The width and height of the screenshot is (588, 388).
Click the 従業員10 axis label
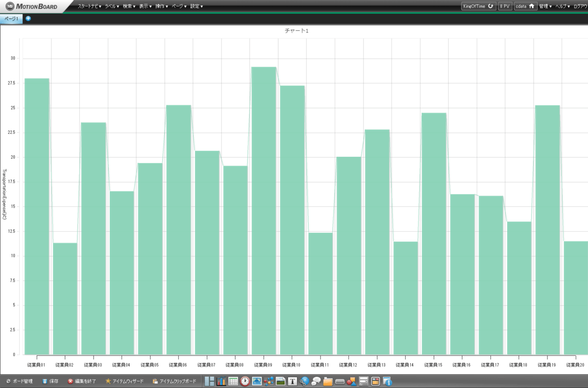pyautogui.click(x=292, y=365)
